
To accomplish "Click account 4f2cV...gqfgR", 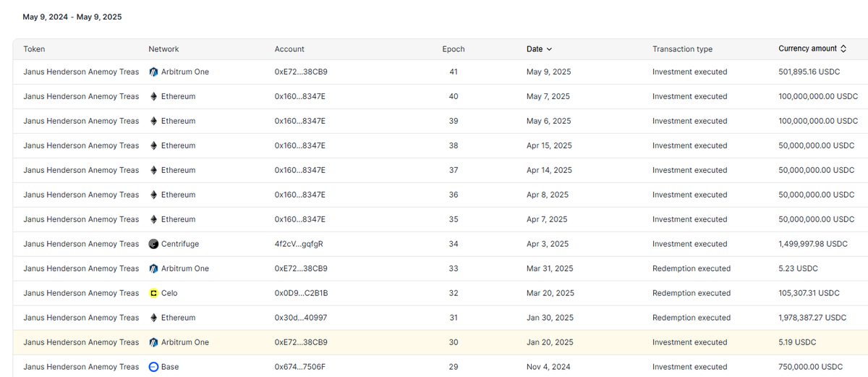I will (x=299, y=245).
